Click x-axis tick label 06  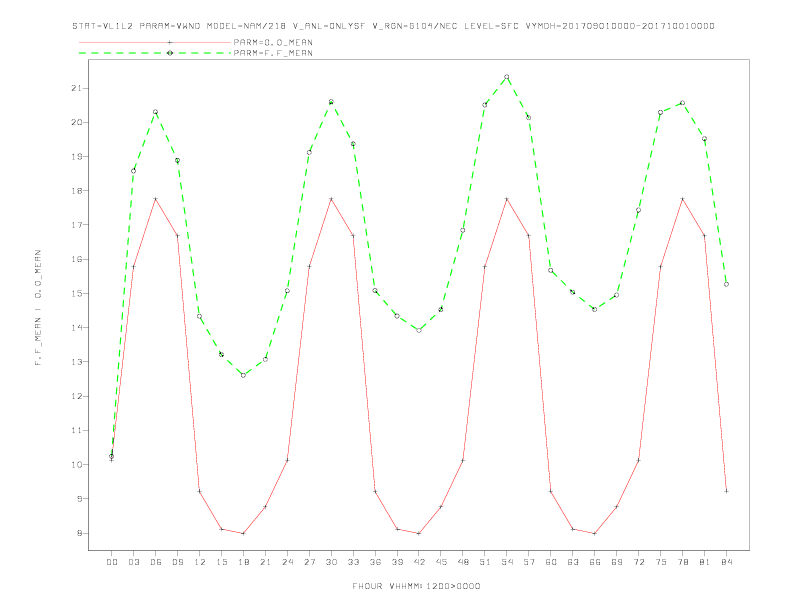[156, 562]
